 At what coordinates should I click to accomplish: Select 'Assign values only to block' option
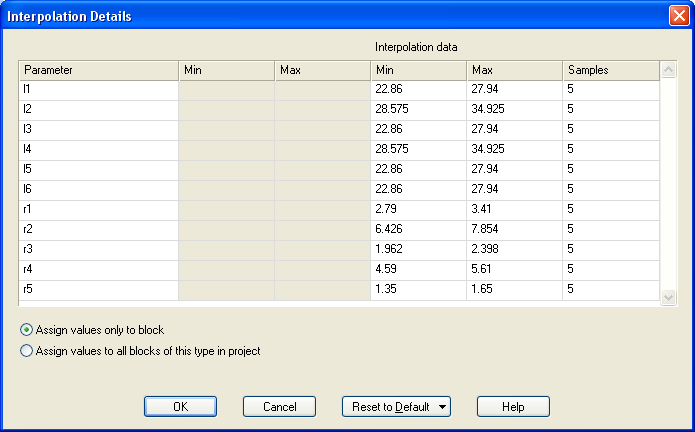click(x=26, y=330)
